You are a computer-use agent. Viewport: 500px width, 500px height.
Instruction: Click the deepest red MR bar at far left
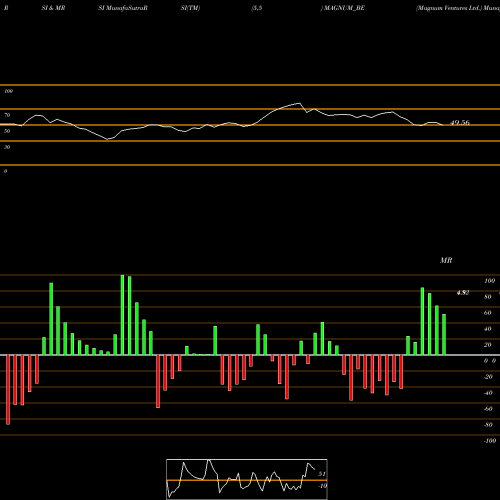pos(8,390)
